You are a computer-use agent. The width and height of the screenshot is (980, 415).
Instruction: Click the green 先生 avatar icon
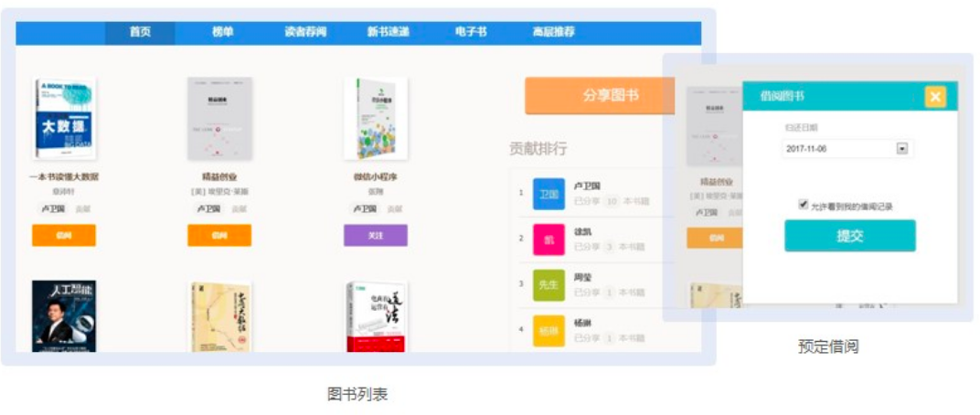[549, 285]
